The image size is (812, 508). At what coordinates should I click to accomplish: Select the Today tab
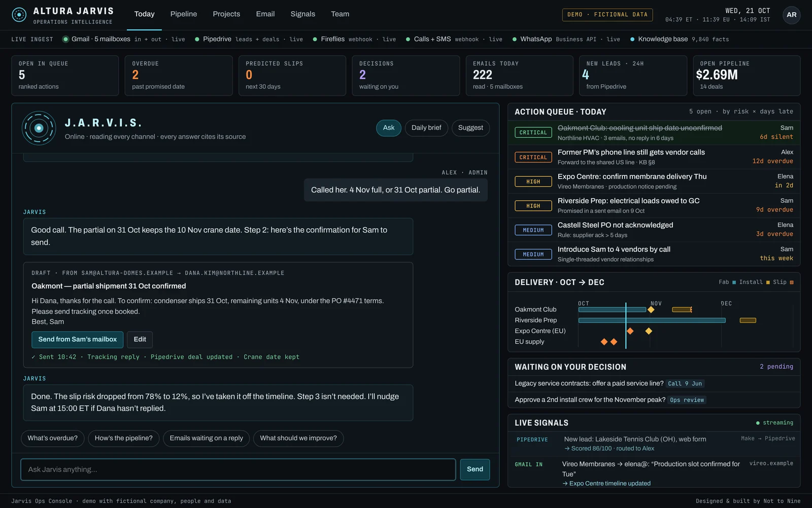click(x=144, y=14)
